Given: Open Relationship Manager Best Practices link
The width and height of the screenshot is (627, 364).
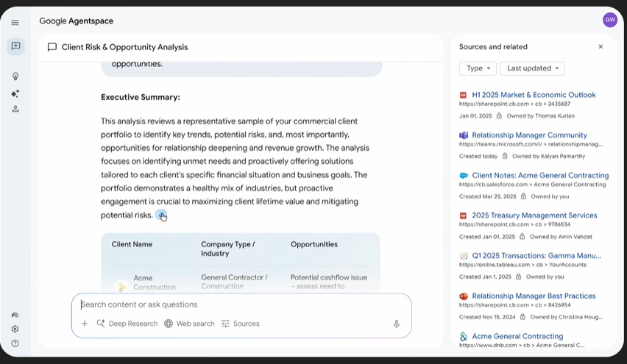Looking at the screenshot, I should pyautogui.click(x=534, y=296).
